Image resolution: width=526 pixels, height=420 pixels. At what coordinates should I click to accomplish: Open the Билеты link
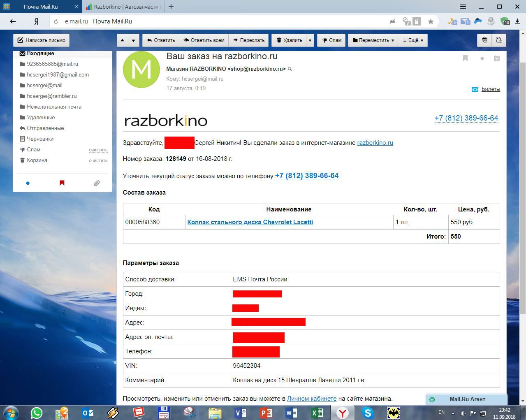coord(491,89)
